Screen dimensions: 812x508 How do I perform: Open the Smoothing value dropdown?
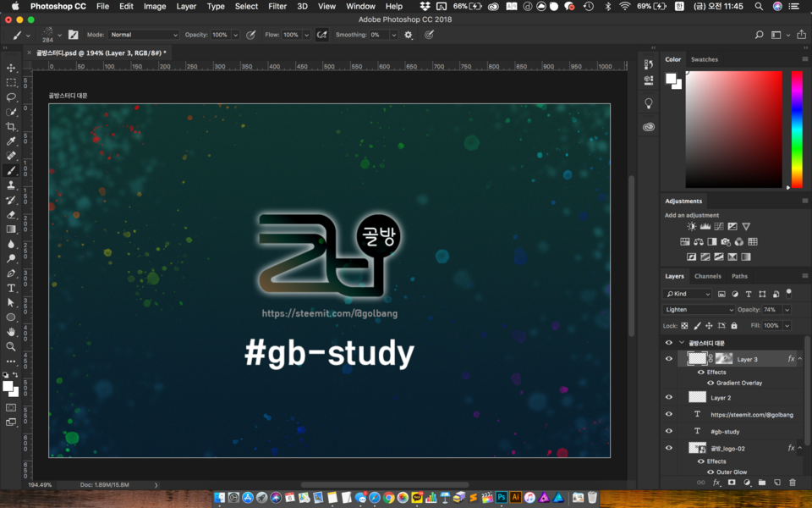[394, 35]
